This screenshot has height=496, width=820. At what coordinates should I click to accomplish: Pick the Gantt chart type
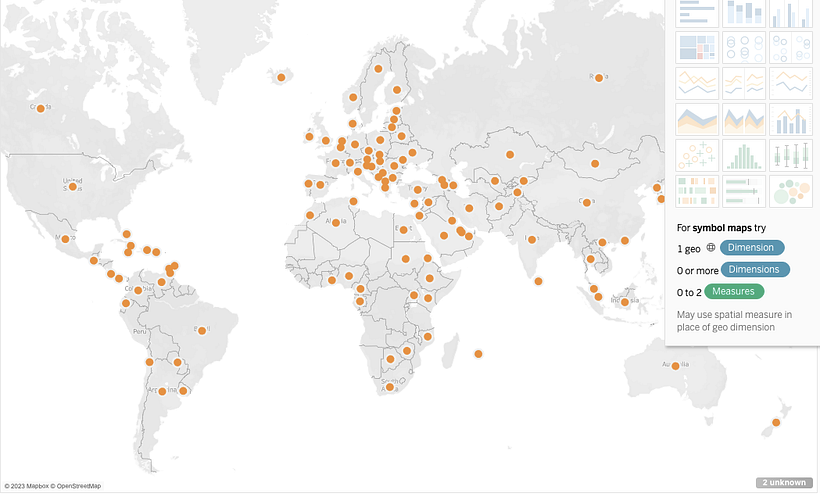click(697, 191)
